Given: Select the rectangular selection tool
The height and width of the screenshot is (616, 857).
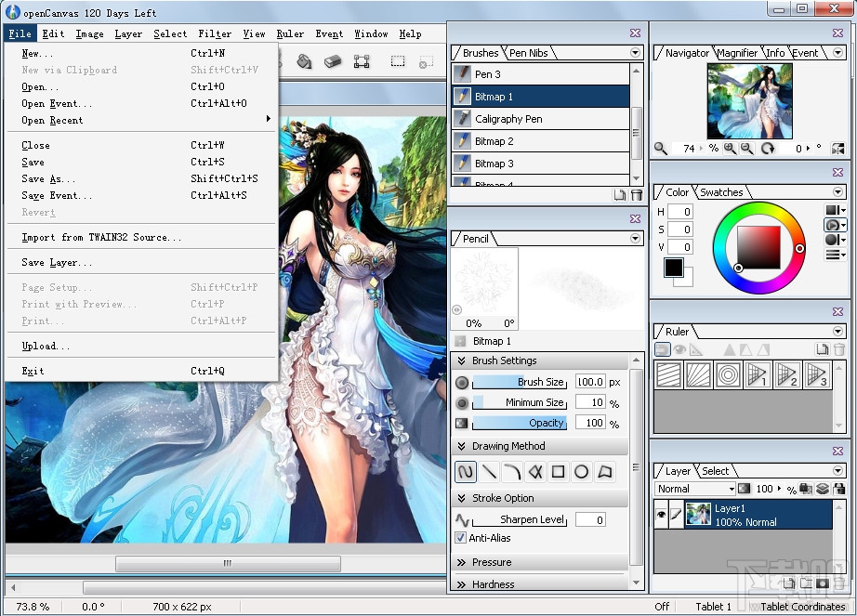Looking at the screenshot, I should pyautogui.click(x=396, y=62).
